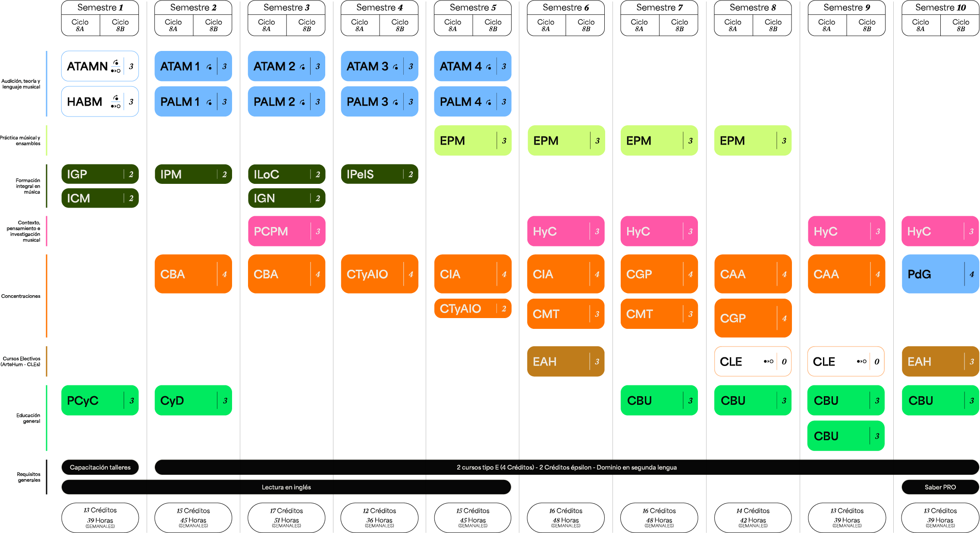Click the 'Educación general' row label

click(x=28, y=418)
